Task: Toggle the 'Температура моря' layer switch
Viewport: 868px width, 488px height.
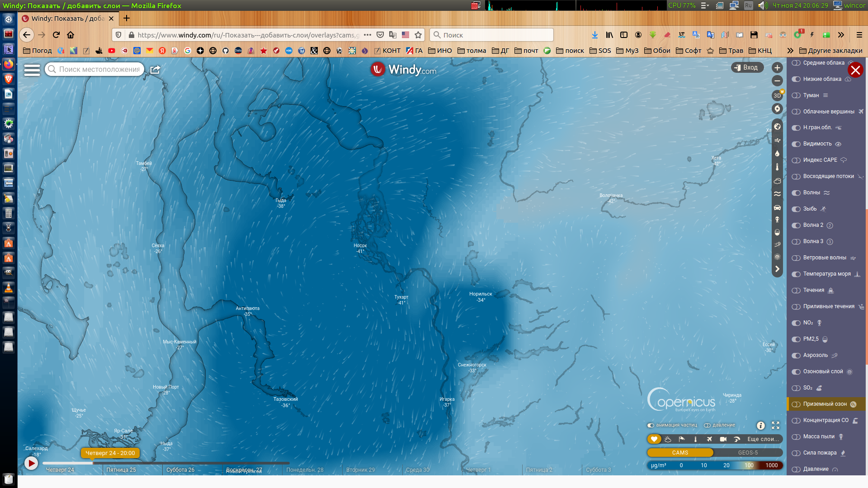Action: pyautogui.click(x=796, y=274)
